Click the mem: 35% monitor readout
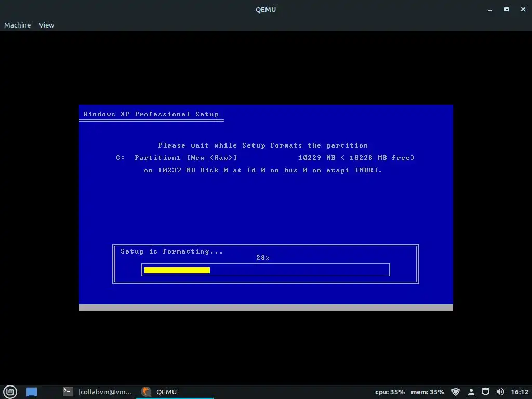This screenshot has height=399, width=532. [428, 392]
